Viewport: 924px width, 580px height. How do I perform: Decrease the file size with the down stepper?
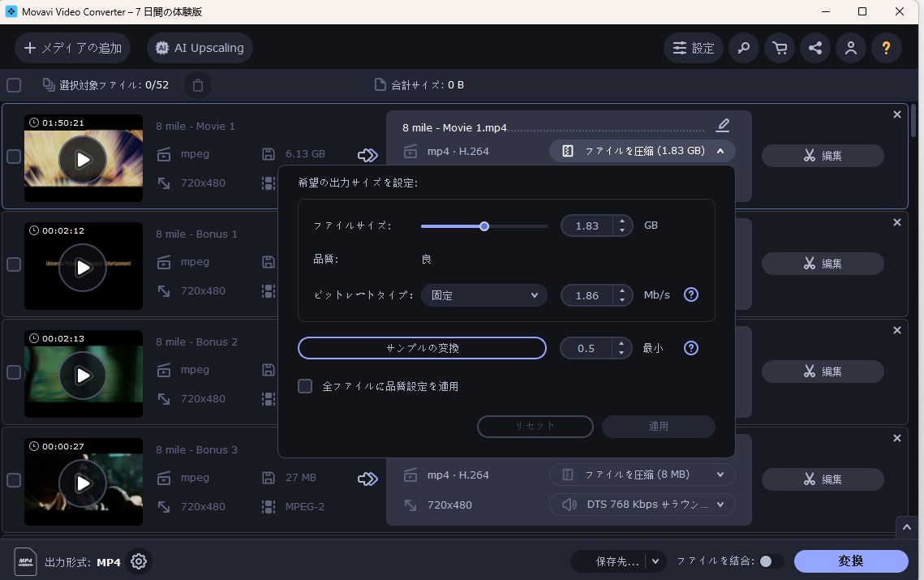(x=622, y=230)
